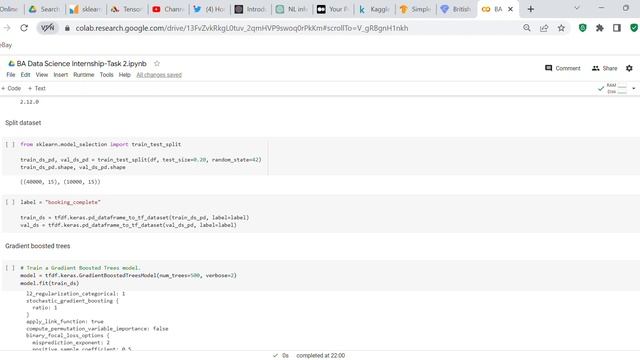Viewport: 640px width, 360px height.
Task: Add a new Text cell
Action: (x=37, y=88)
